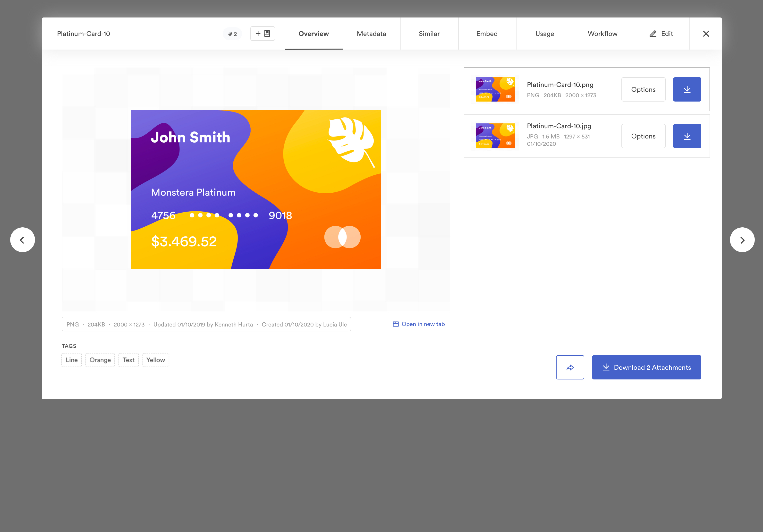
Task: Click the Platinum-Card-10.png file name
Action: [560, 85]
